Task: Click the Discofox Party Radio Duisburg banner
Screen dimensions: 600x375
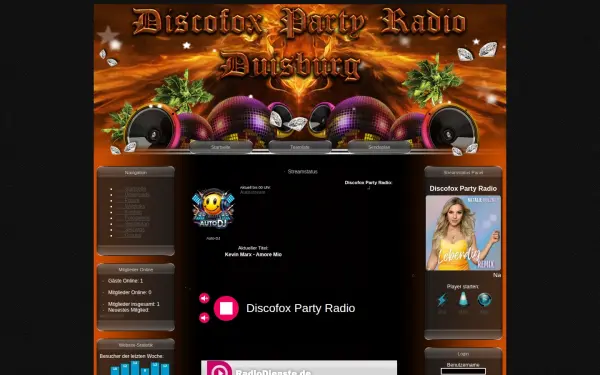Action: point(300,79)
